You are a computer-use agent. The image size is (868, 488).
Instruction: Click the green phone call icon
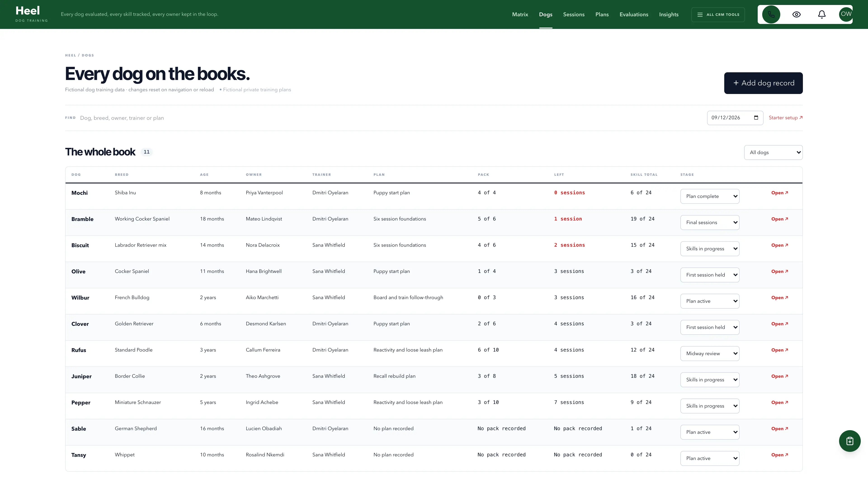[x=771, y=14]
